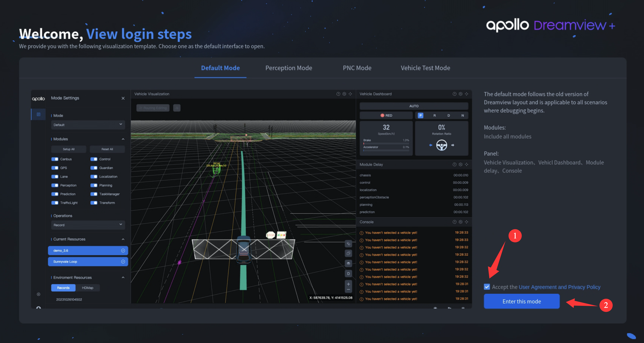Switch to the HDMap resource tab
Screen dimensions: 644x343
point(87,288)
